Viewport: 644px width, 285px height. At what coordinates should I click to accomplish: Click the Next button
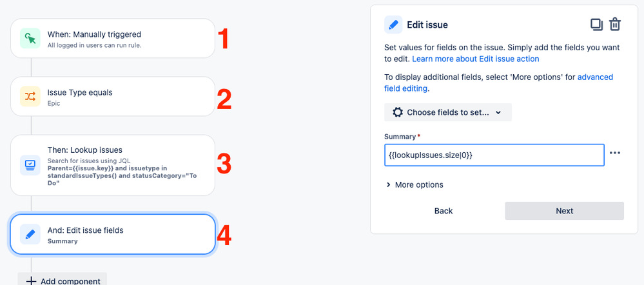[x=564, y=211]
